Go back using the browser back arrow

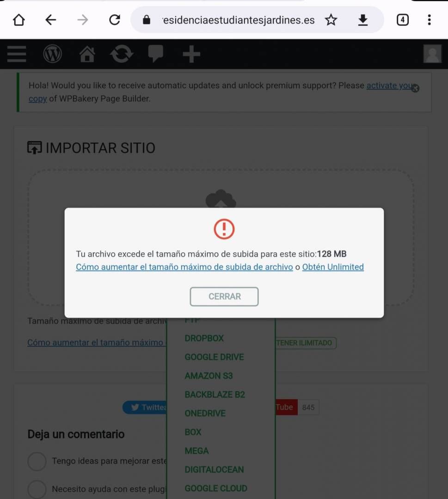pyautogui.click(x=51, y=20)
